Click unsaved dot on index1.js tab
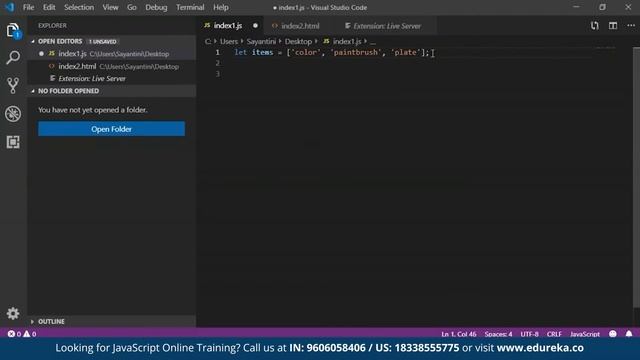This screenshot has height=360, width=640. pos(255,26)
